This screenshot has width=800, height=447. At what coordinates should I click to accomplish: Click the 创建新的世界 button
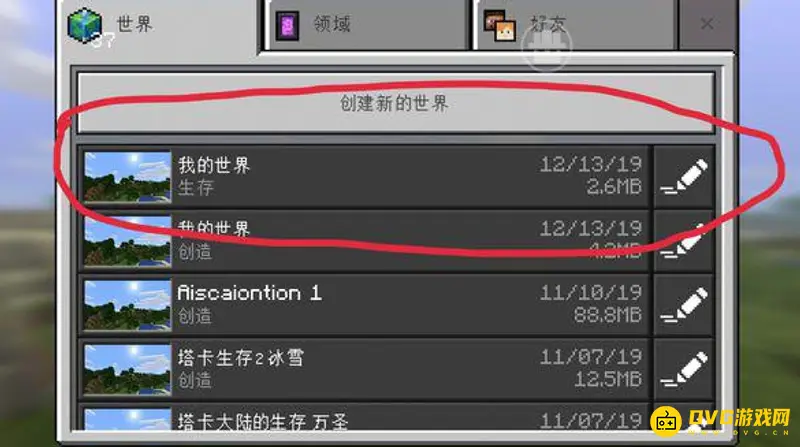pyautogui.click(x=396, y=103)
